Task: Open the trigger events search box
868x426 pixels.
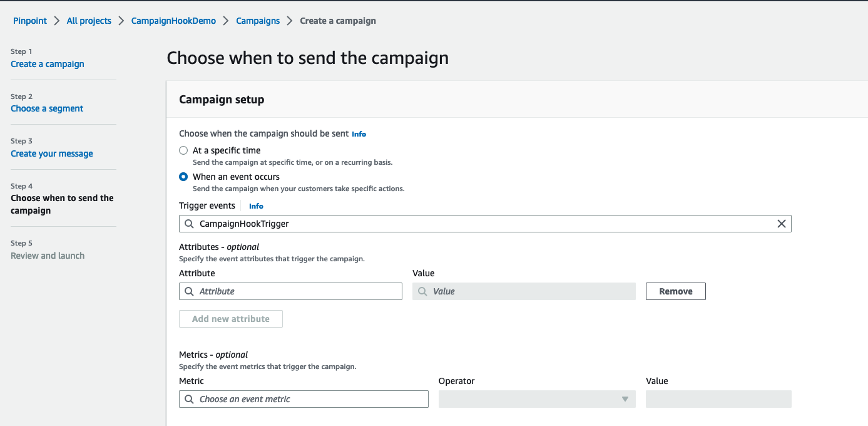Action: click(438, 224)
